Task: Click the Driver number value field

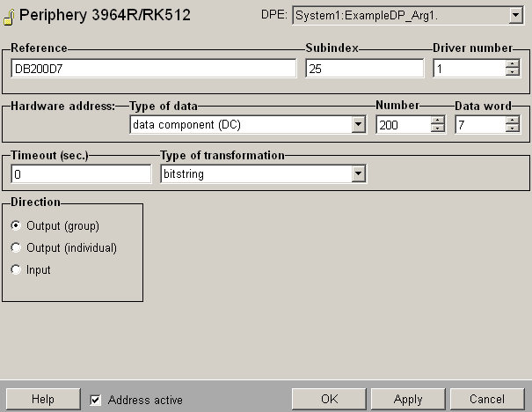Action: tap(470, 69)
